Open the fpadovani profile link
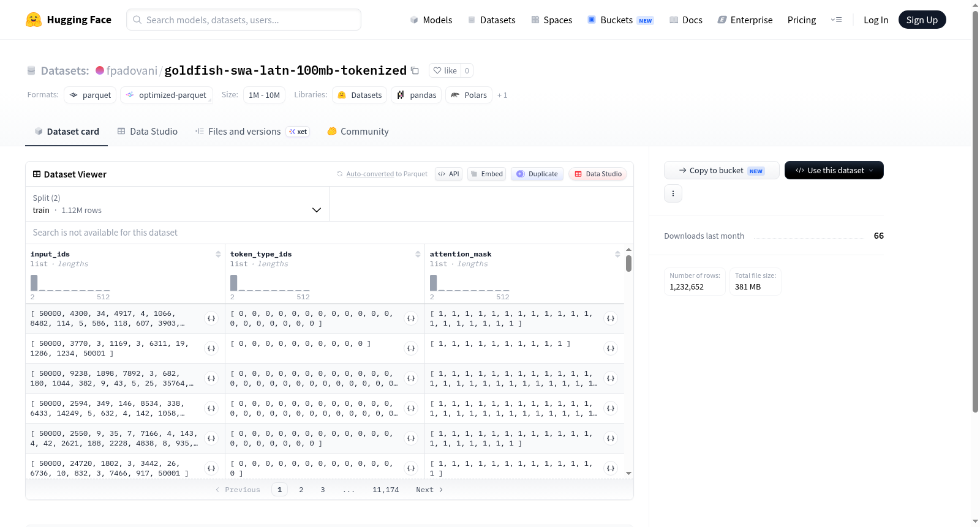This screenshot has height=527, width=980. click(x=132, y=70)
